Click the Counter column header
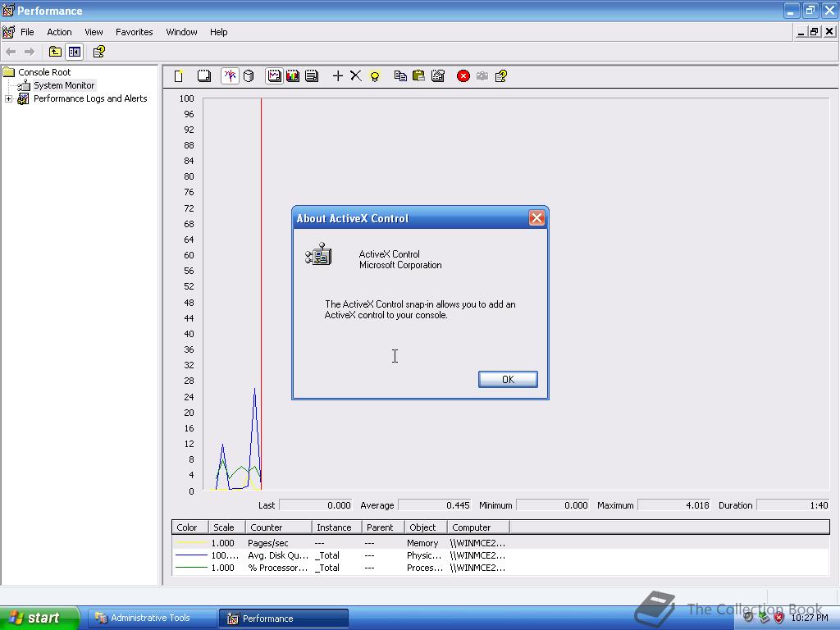Image resolution: width=840 pixels, height=630 pixels. [279, 527]
